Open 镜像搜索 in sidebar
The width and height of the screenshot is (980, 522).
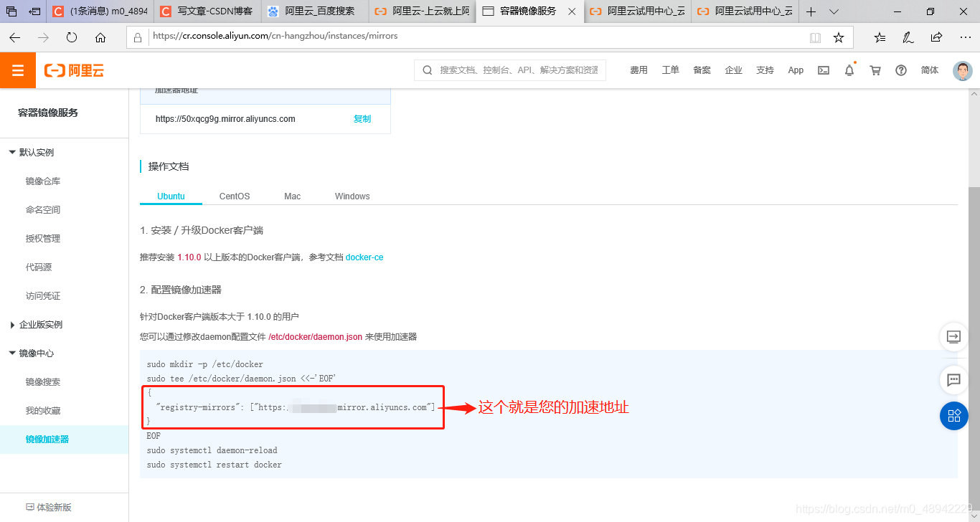[43, 382]
